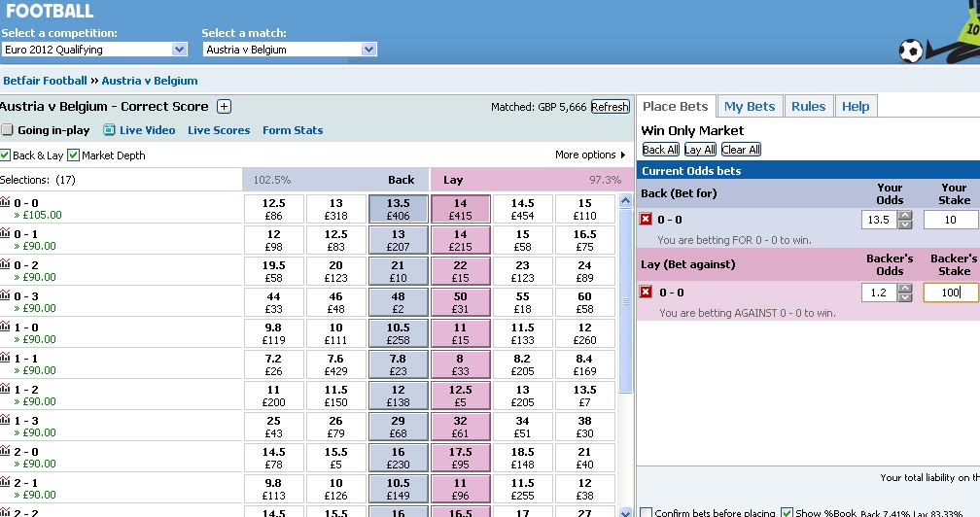The height and width of the screenshot is (517, 980).
Task: Lay 2 - 0 at 17.5 £95
Action: 461,458
